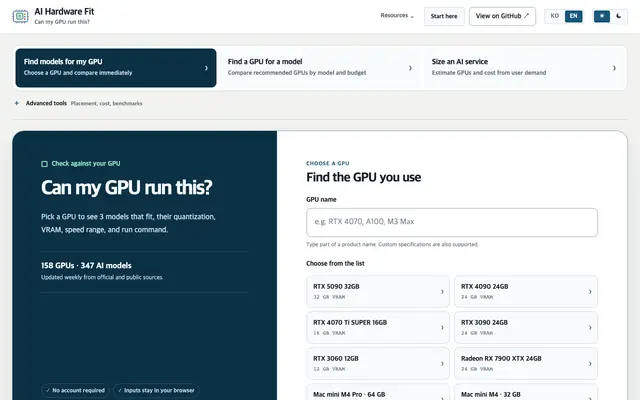Select Find models for my GPU tab
Image resolution: width=640 pixels, height=400 pixels.
click(x=116, y=68)
